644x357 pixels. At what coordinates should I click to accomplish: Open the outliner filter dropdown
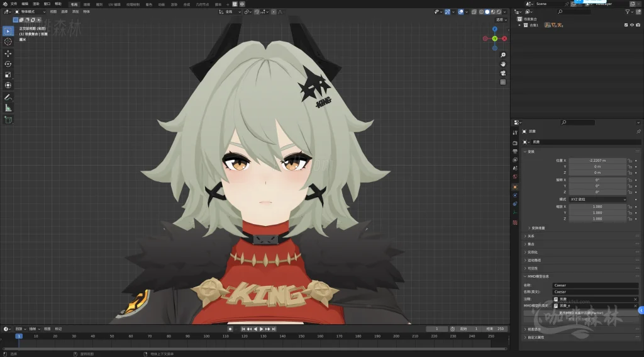coord(629,12)
